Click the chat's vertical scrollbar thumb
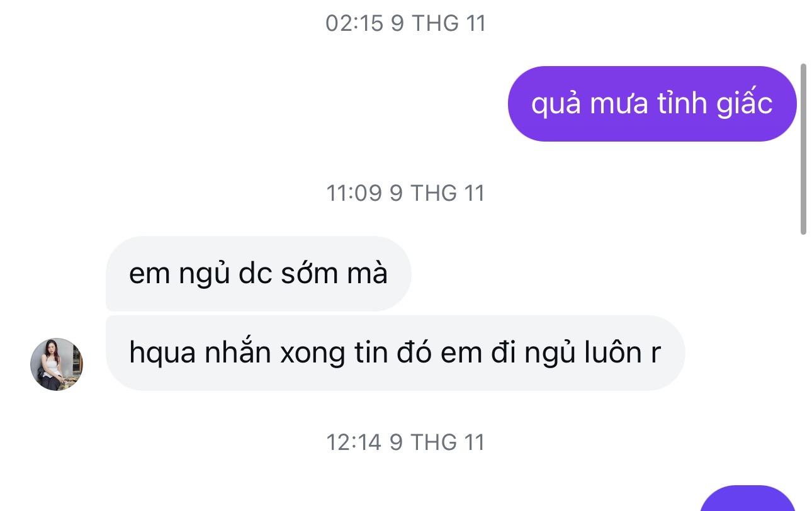 (803, 149)
